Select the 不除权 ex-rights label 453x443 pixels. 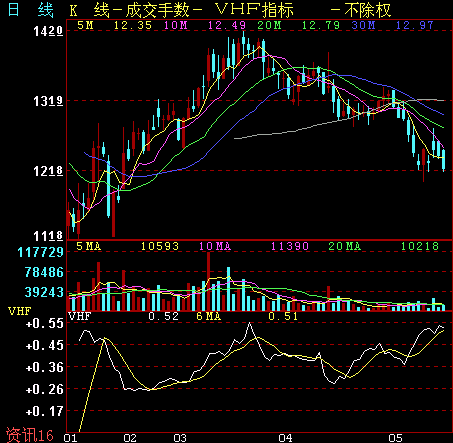[368, 10]
